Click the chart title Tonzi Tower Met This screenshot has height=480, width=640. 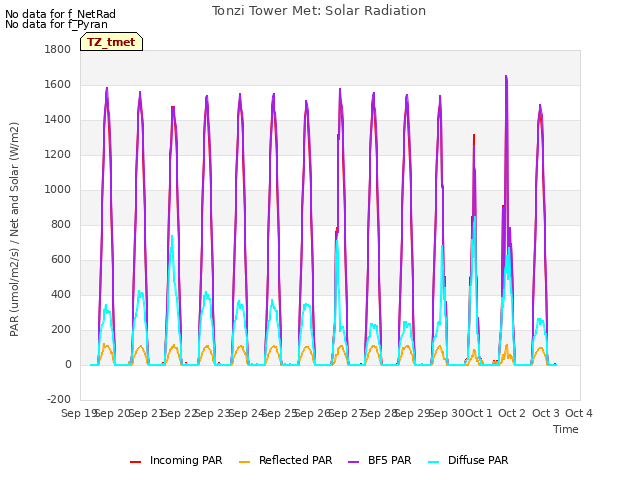click(319, 11)
